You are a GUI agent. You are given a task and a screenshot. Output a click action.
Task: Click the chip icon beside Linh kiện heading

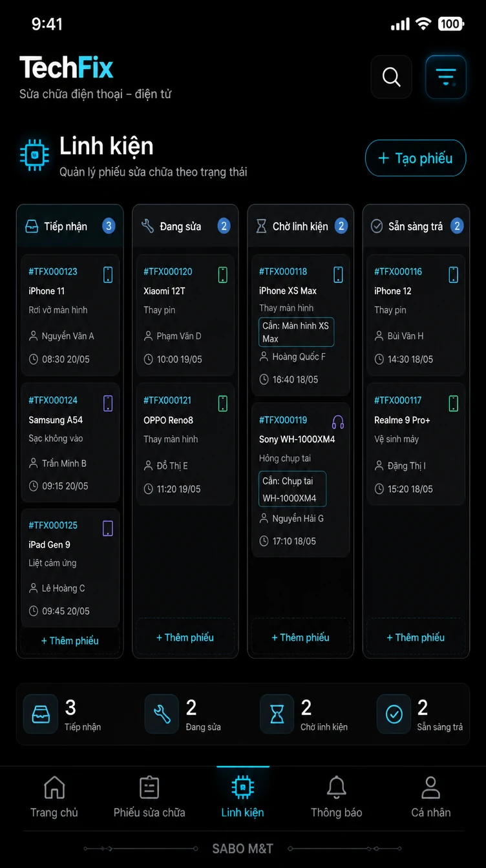tap(34, 155)
